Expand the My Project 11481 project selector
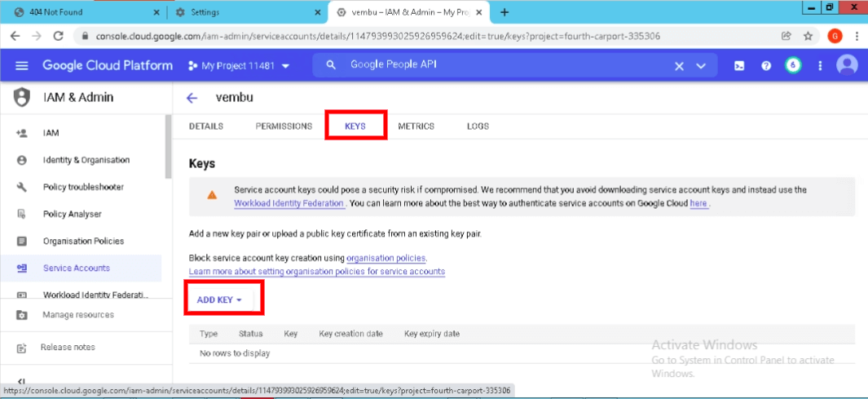Viewport: 868px width, 399px height. click(x=239, y=66)
